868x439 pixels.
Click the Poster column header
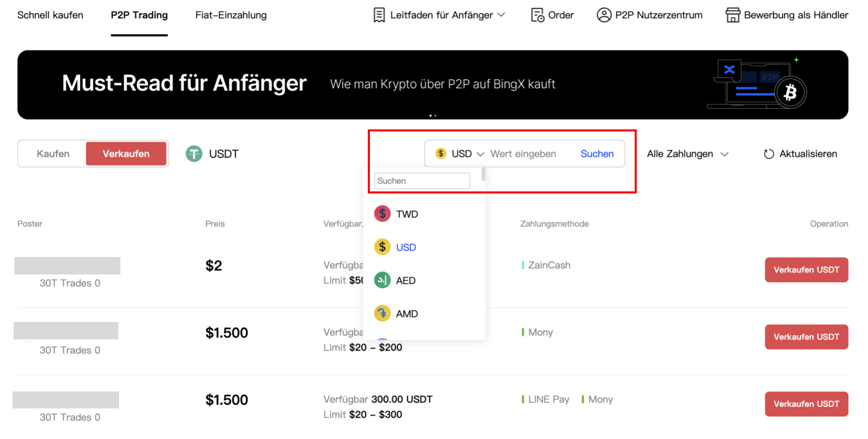point(30,224)
